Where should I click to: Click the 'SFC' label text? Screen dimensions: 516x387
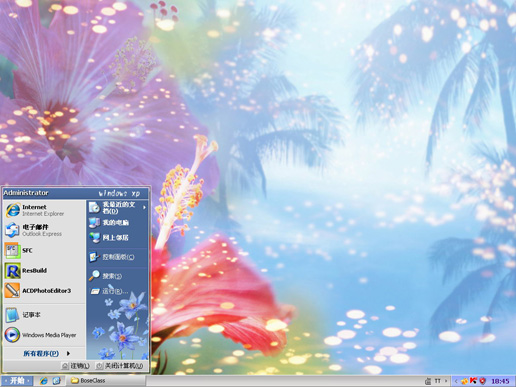27,250
